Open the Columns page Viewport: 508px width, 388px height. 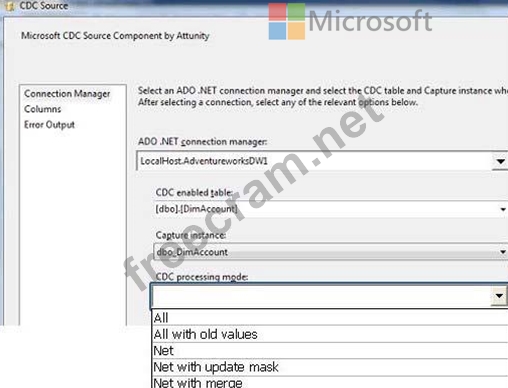point(43,109)
